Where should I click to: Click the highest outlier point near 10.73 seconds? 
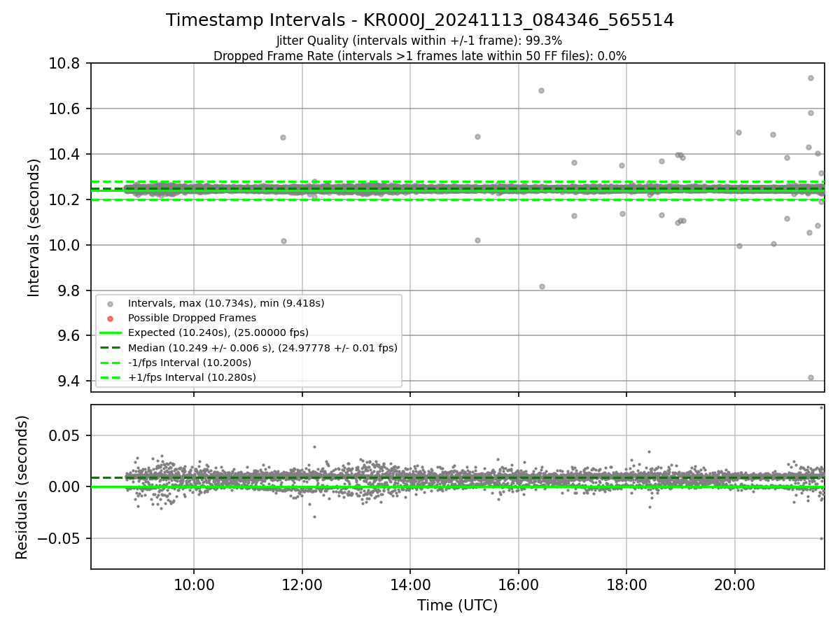[x=811, y=78]
